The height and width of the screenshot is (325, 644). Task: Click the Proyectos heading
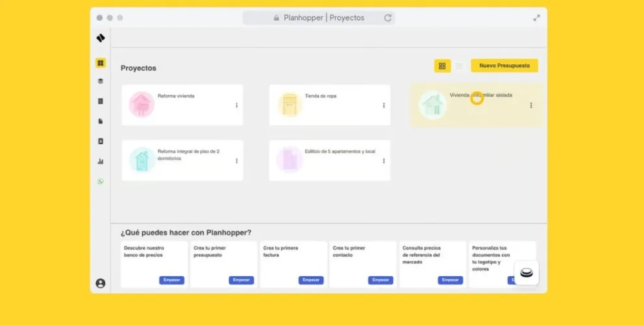click(x=138, y=68)
